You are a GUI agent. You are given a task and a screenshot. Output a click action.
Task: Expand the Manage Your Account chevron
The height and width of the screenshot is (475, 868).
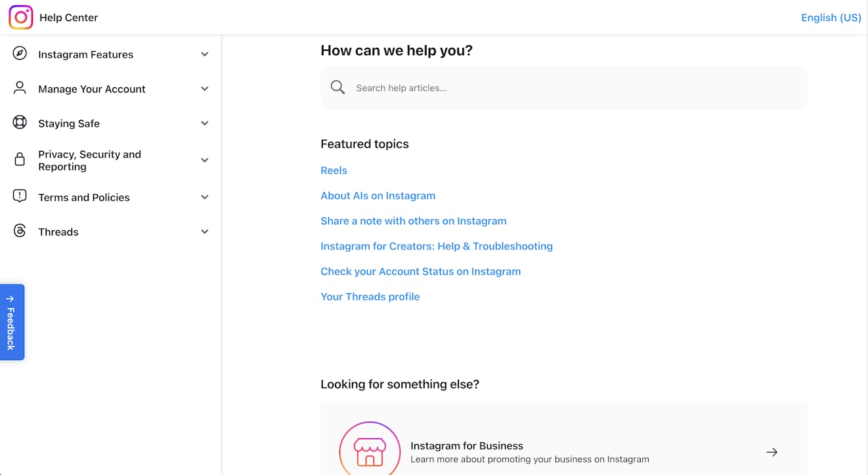click(205, 89)
